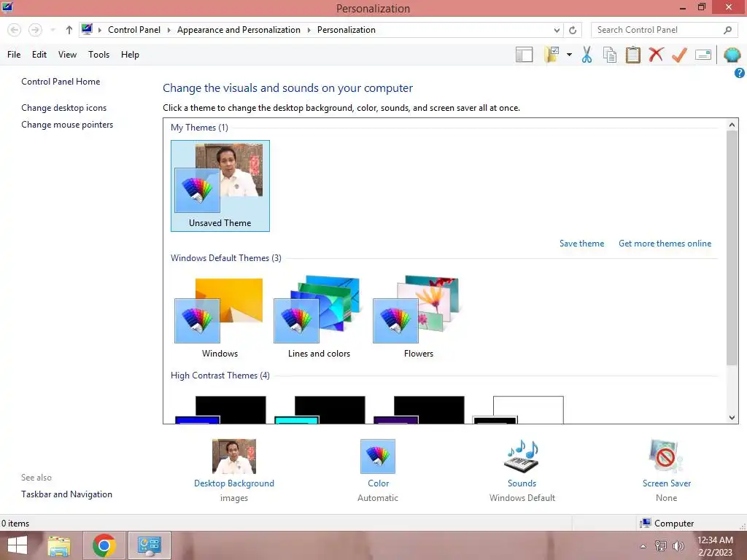Select the Lines and colors theme
Viewport: 747px width, 560px height.
click(319, 318)
